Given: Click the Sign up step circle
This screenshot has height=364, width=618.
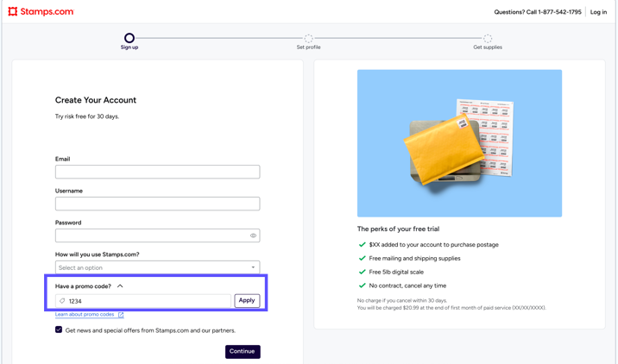Looking at the screenshot, I should pyautogui.click(x=129, y=38).
